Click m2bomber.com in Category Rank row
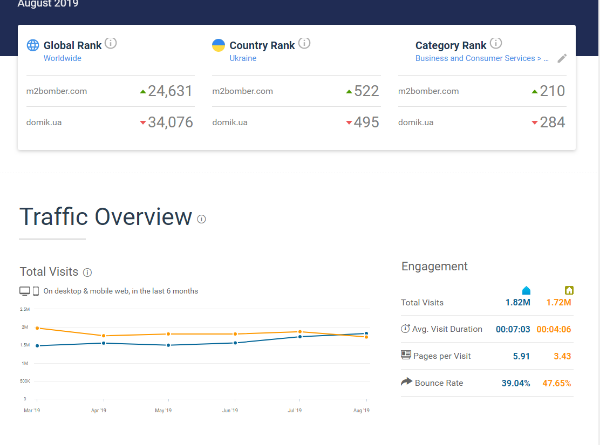The height and width of the screenshot is (445, 600). pyautogui.click(x=429, y=91)
